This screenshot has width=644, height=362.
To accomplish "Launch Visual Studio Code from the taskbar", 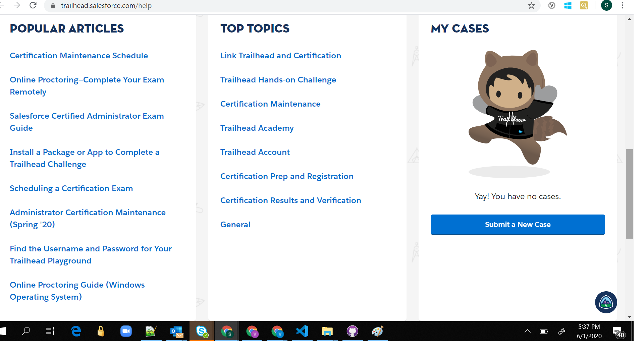I will tap(302, 331).
